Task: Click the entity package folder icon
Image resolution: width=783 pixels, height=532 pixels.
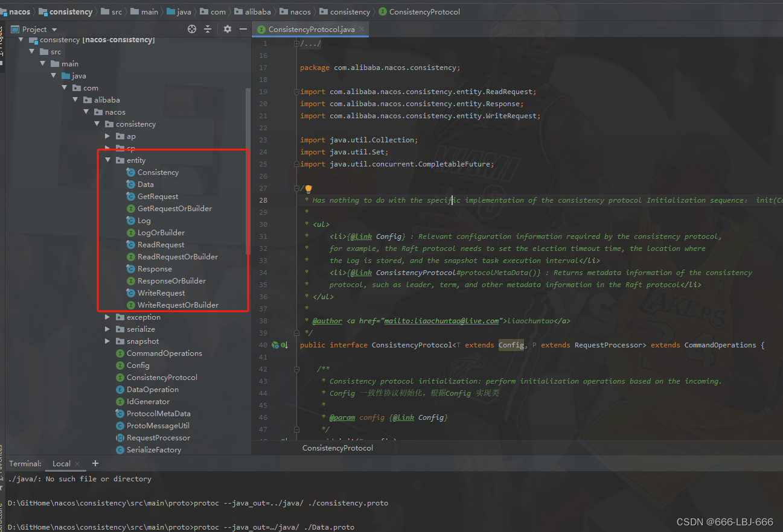Action: [120, 160]
